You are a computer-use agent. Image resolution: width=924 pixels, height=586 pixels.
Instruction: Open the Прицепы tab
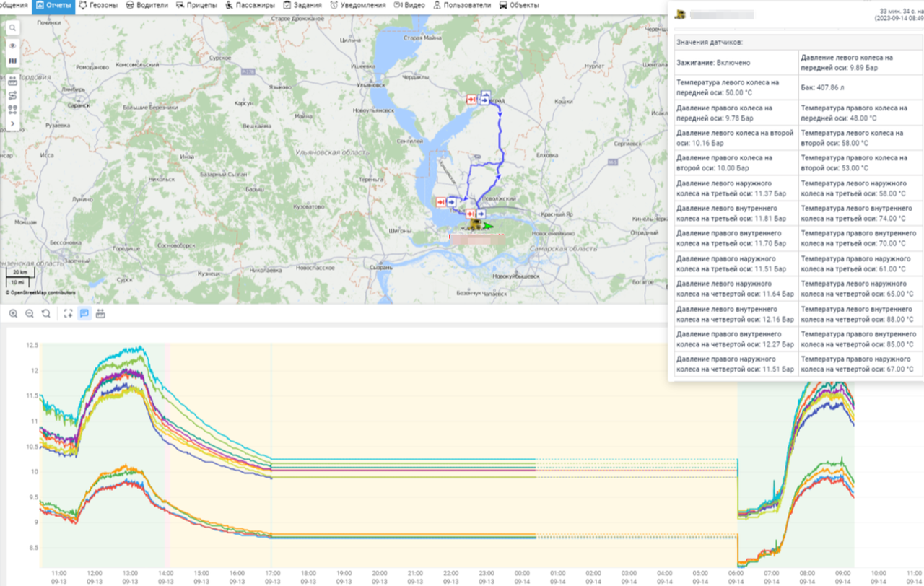coord(196,5)
